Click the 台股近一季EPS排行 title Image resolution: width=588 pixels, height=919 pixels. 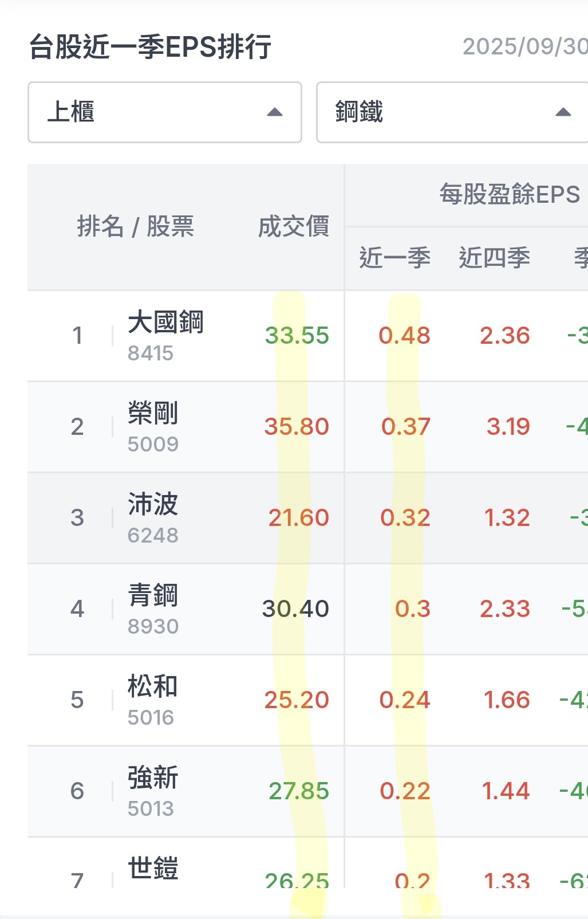[x=150, y=47]
